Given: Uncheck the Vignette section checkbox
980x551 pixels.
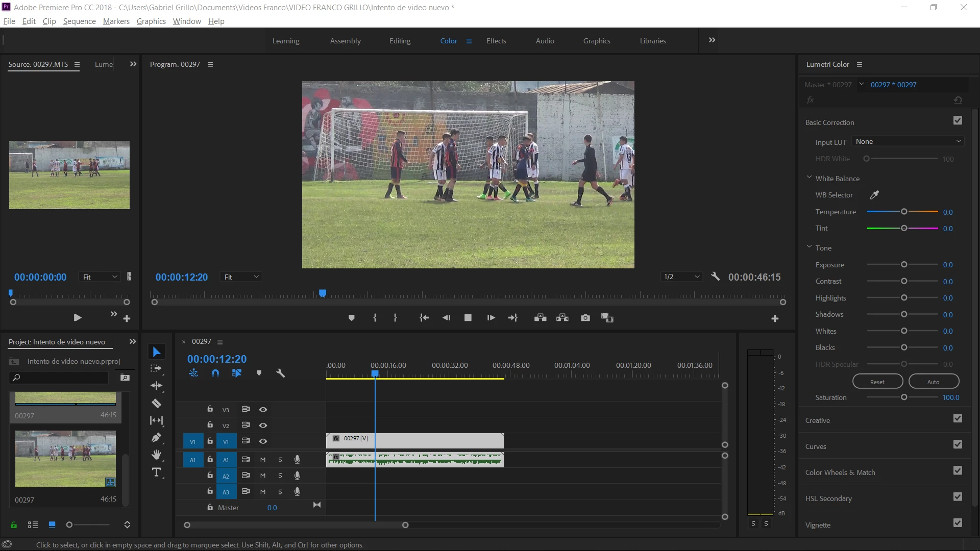Looking at the screenshot, I should [x=958, y=523].
